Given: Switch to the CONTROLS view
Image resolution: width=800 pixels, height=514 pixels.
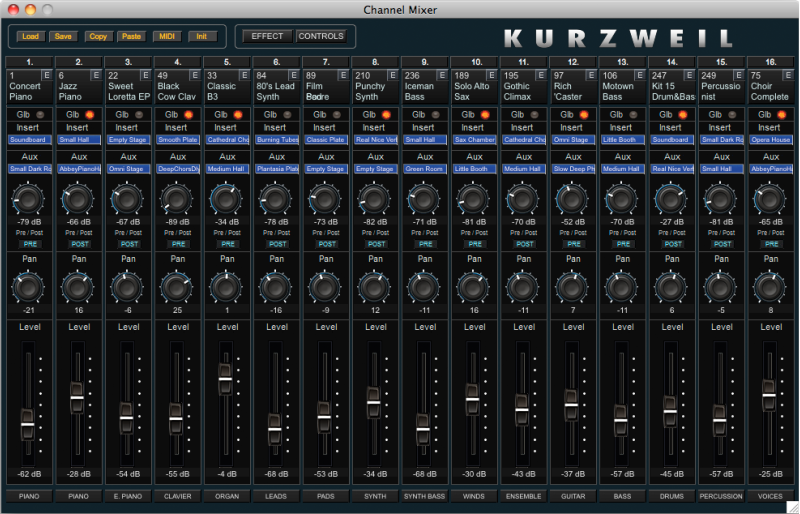Looking at the screenshot, I should point(321,36).
